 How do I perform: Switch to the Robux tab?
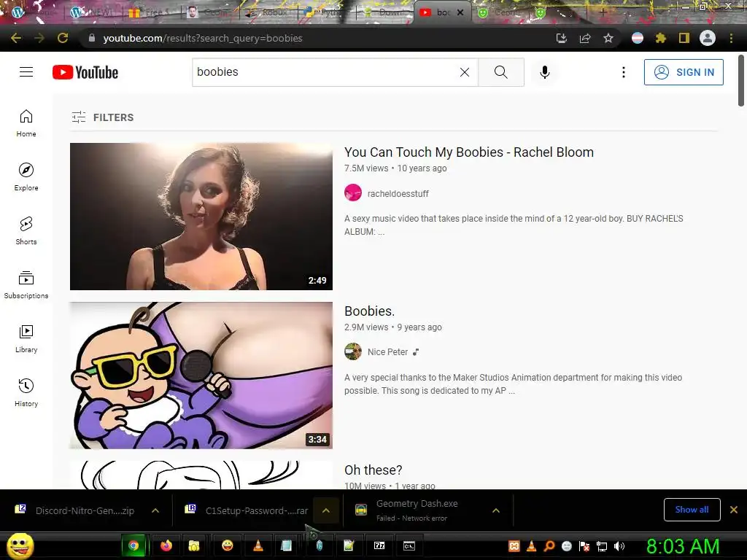point(268,12)
